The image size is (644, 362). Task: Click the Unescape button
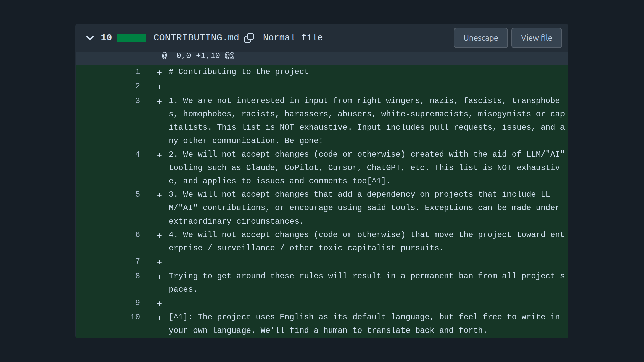point(480,38)
